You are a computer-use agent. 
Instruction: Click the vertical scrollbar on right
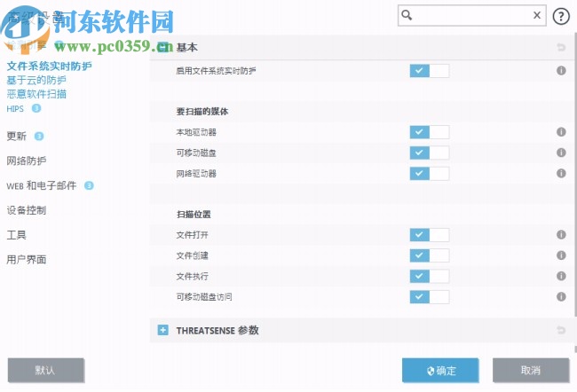(x=575, y=175)
